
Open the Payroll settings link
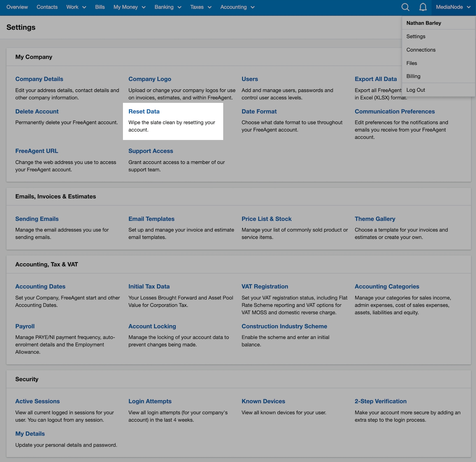(25, 326)
